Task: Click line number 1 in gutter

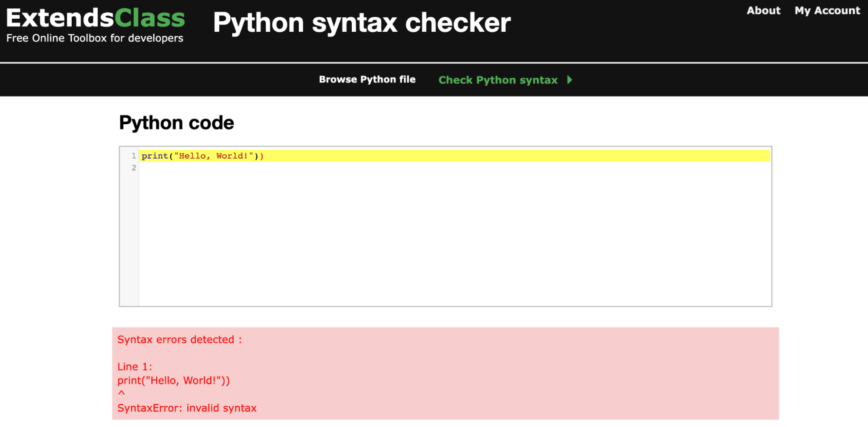Action: coord(134,156)
